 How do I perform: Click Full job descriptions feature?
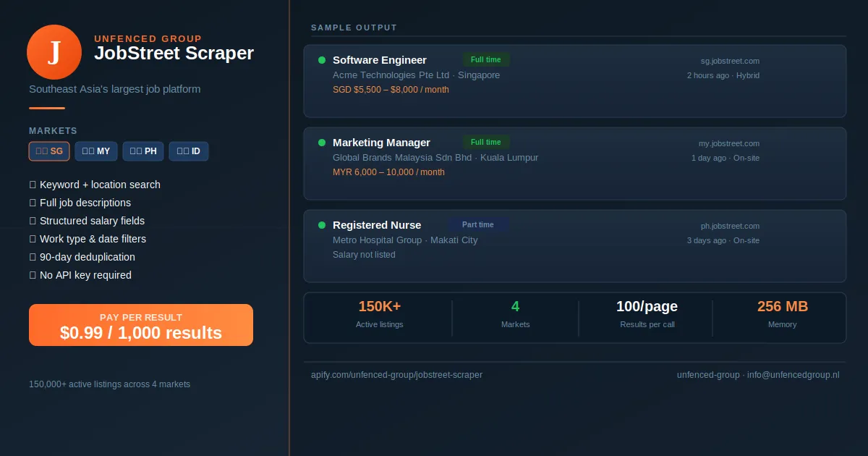coord(80,203)
